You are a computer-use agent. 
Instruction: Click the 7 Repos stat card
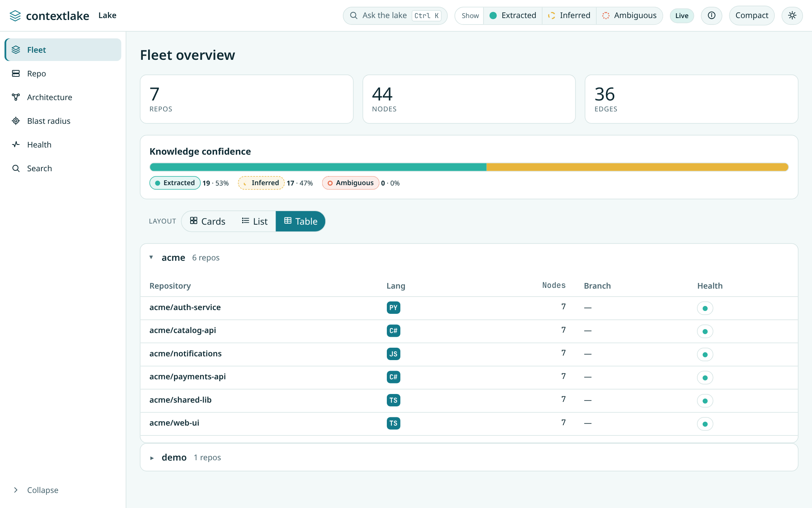pos(247,99)
